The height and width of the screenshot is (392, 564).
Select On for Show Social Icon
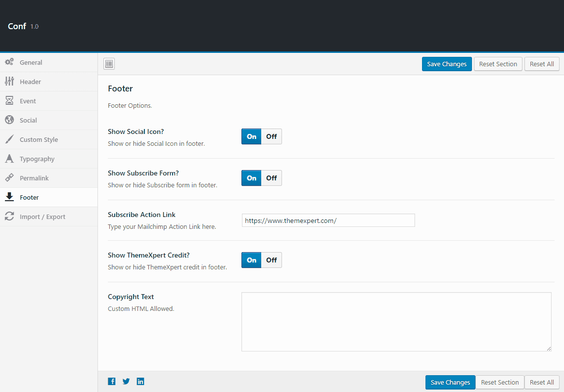click(251, 136)
